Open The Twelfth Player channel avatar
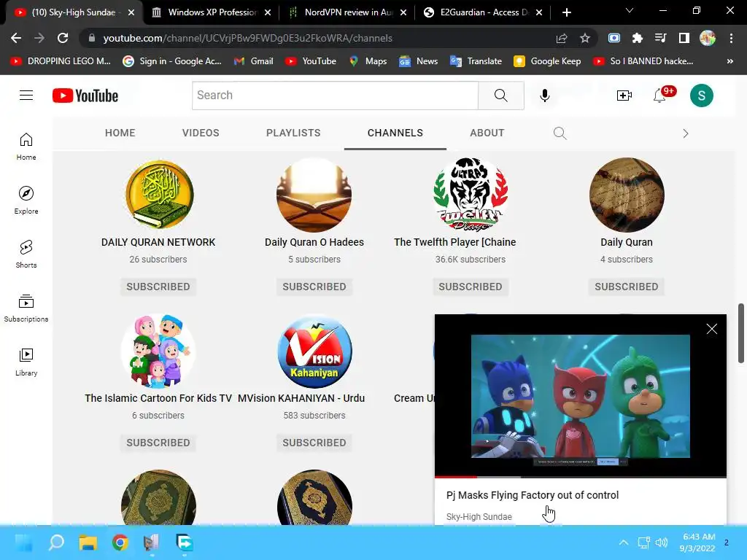The image size is (747, 560). tap(471, 195)
